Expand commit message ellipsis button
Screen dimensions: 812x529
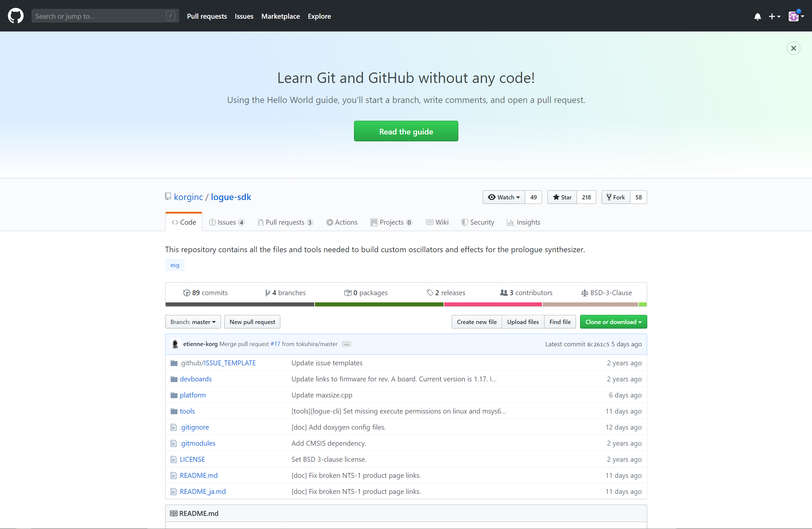coord(347,344)
